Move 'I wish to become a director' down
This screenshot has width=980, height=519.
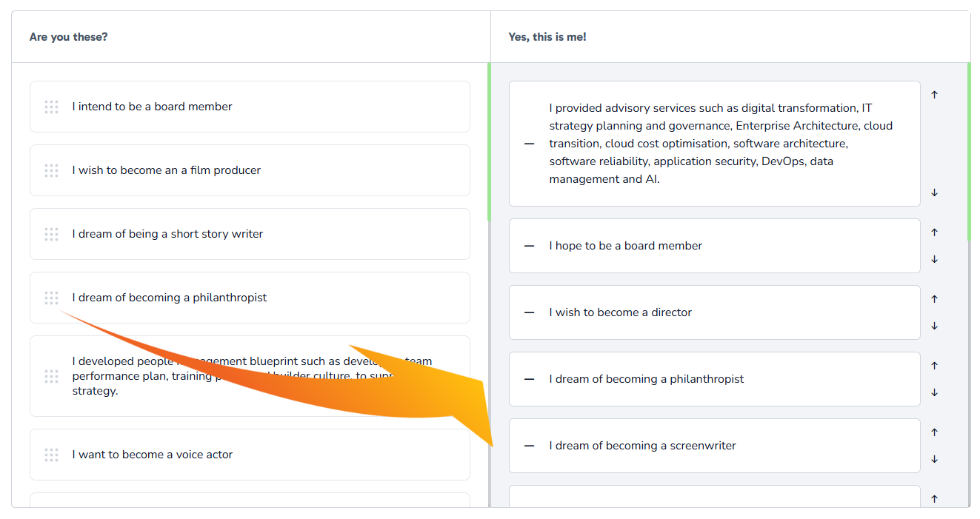pos(934,326)
